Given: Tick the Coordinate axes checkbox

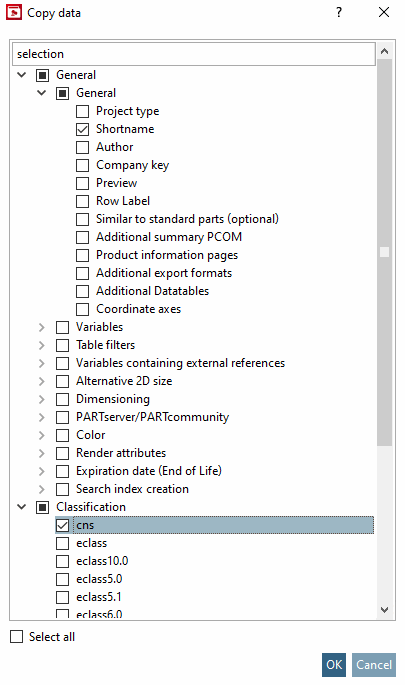Looking at the screenshot, I should [x=83, y=309].
